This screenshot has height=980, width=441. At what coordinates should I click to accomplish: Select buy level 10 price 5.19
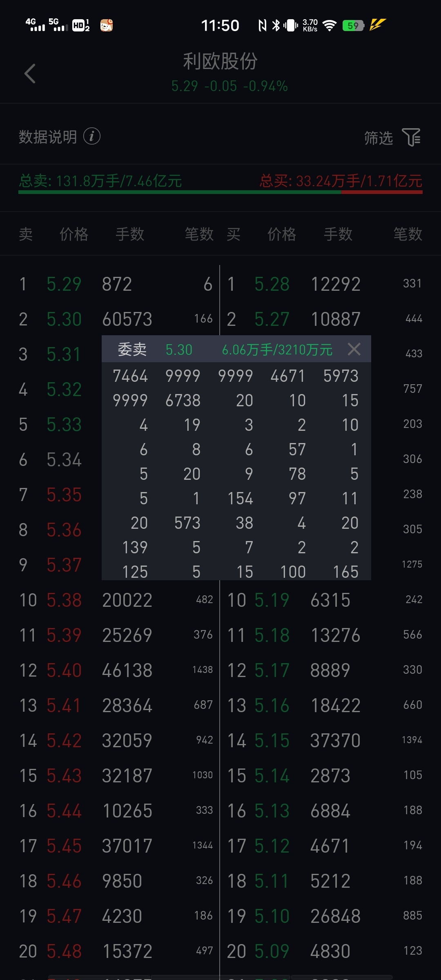[x=272, y=600]
